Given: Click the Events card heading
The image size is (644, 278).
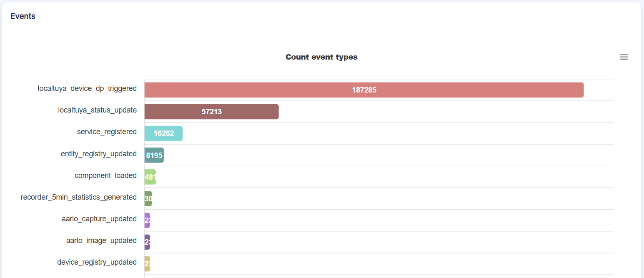Looking at the screenshot, I should click(x=23, y=16).
